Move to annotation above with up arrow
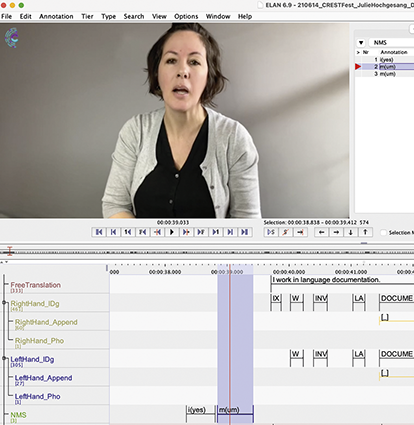The width and height of the screenshot is (414, 425). click(x=365, y=232)
